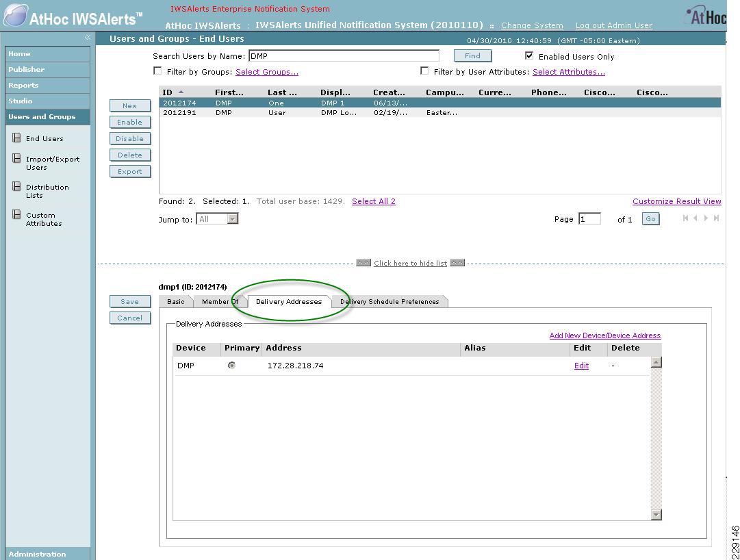The width and height of the screenshot is (740, 560).
Task: Click the First name column header
Action: point(229,92)
